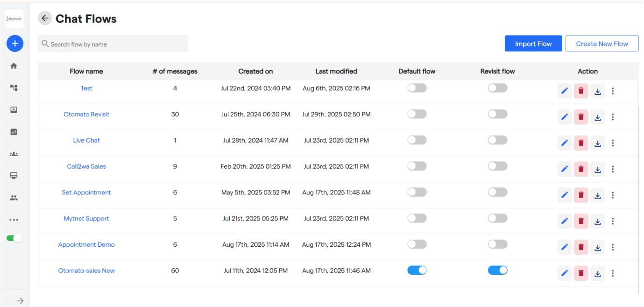Viewport: 644px width, 307px height.
Task: Edit the Test flow with pencil icon
Action: click(x=565, y=91)
